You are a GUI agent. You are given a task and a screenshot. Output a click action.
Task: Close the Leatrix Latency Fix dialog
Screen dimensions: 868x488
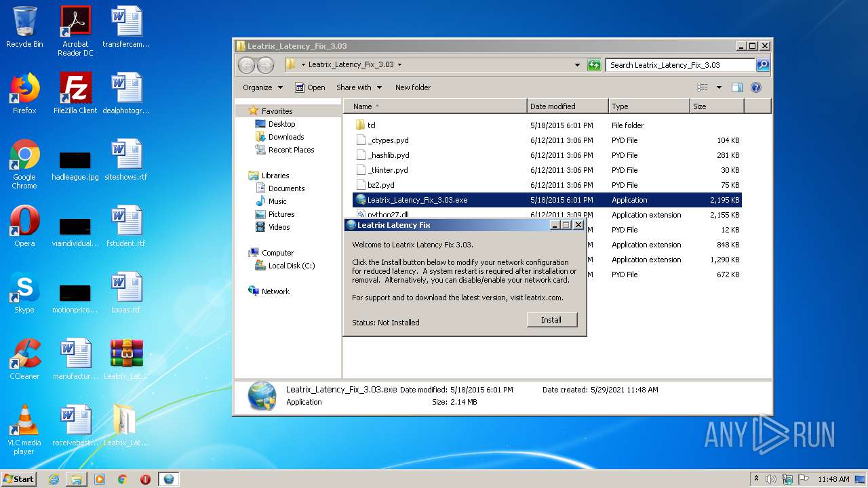(578, 225)
